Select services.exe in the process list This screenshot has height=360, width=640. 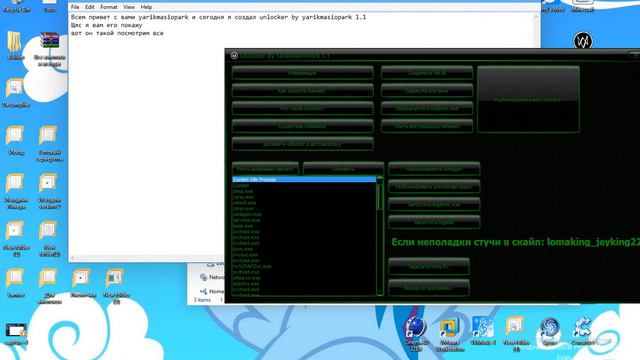coord(304,220)
